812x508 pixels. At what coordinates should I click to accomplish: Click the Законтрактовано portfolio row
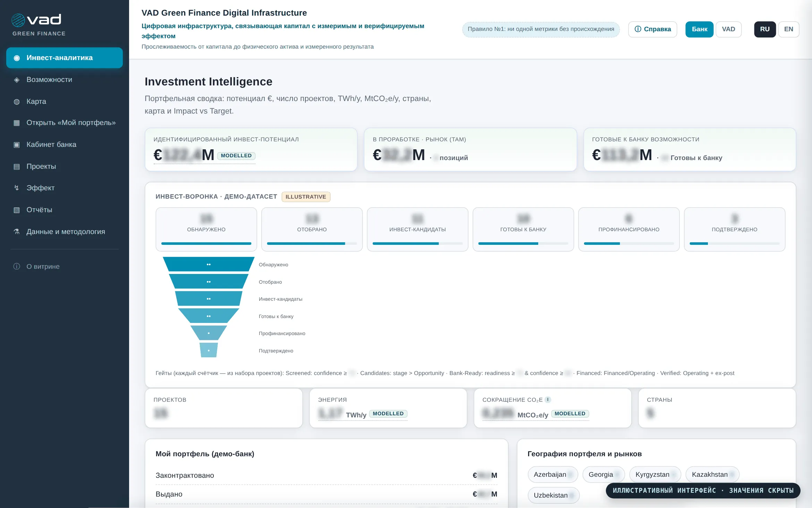coord(326,475)
